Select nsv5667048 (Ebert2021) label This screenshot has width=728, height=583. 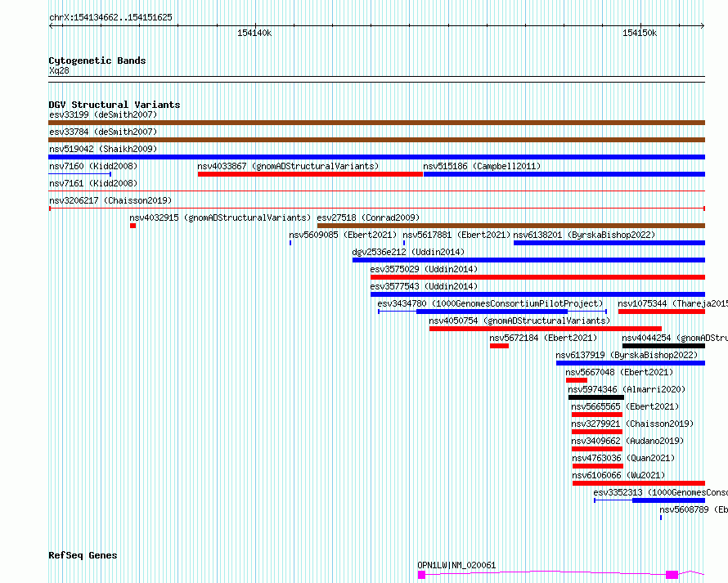click(619, 372)
